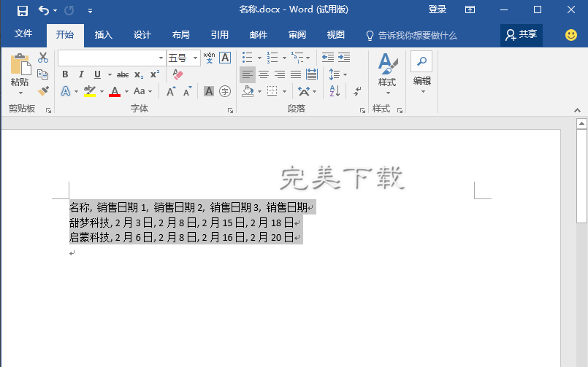Screen dimensions: 588x367
Task: Apply numbered list
Action: (x=272, y=58)
